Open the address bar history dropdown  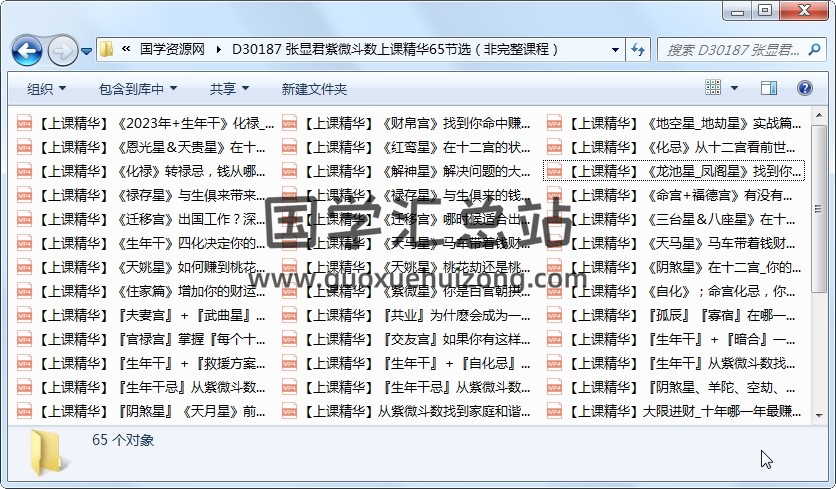(x=615, y=50)
